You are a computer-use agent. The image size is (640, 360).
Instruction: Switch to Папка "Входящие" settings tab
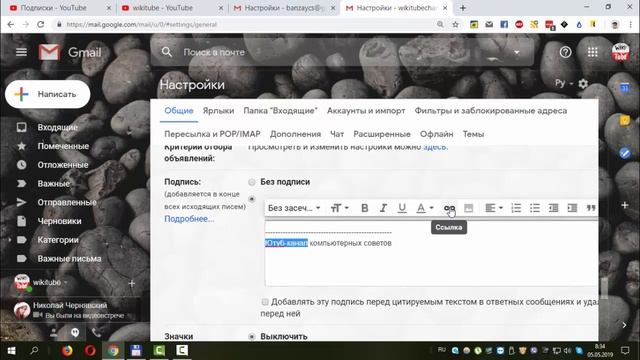tap(280, 111)
